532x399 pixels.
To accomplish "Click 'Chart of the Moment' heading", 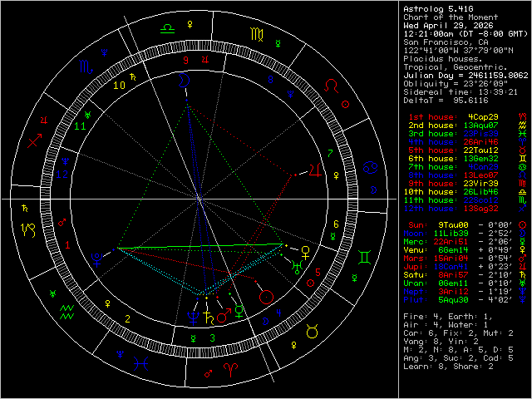I will (x=451, y=17).
